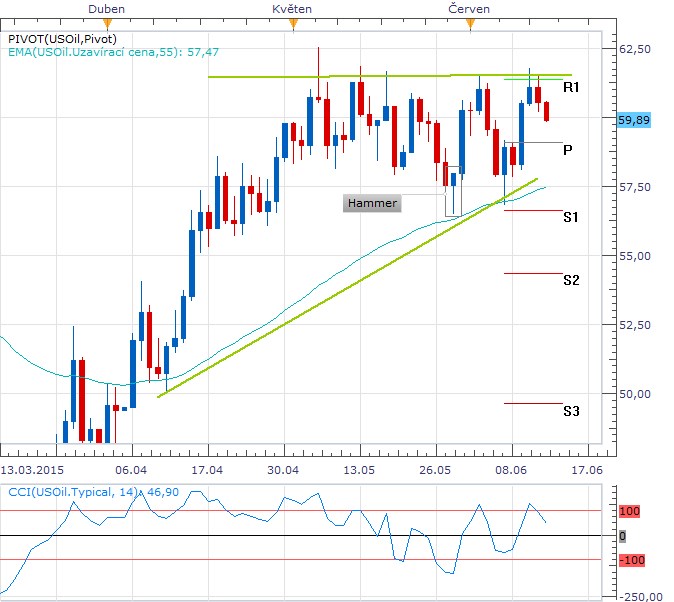Click the 62,50 price axis value
This screenshot has width=674, height=602.
(x=634, y=49)
